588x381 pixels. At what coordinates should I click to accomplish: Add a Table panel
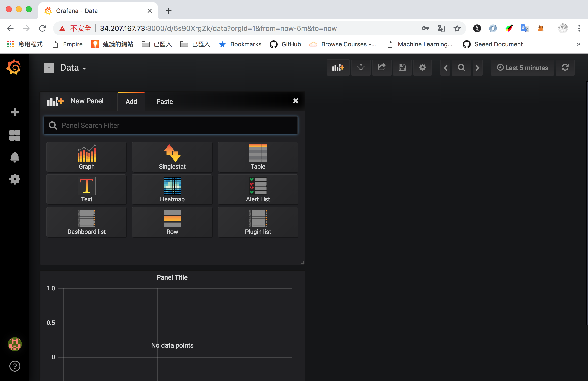coord(258,157)
